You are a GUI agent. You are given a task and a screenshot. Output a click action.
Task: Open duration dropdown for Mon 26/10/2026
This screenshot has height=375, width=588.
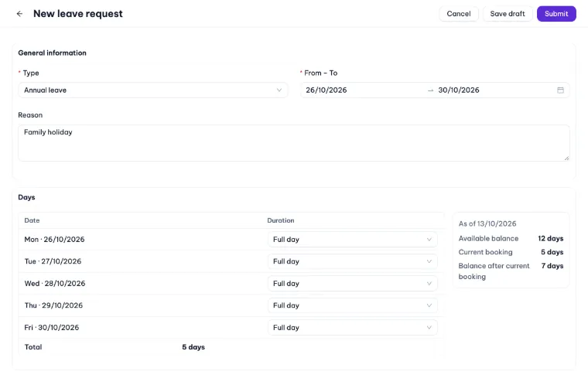coord(353,240)
